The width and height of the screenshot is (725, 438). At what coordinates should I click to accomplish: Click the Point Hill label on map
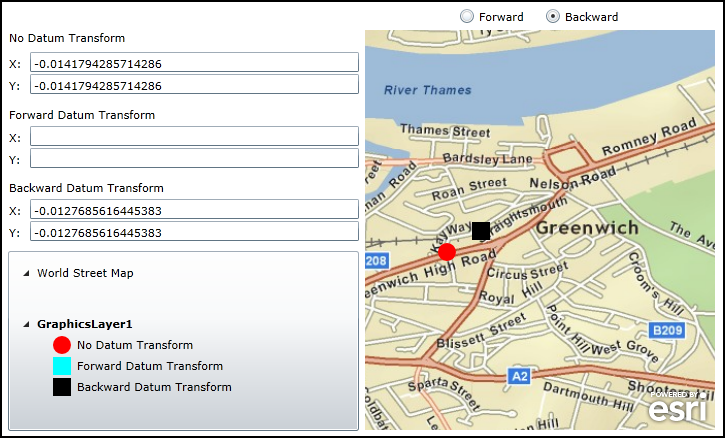pos(567,327)
